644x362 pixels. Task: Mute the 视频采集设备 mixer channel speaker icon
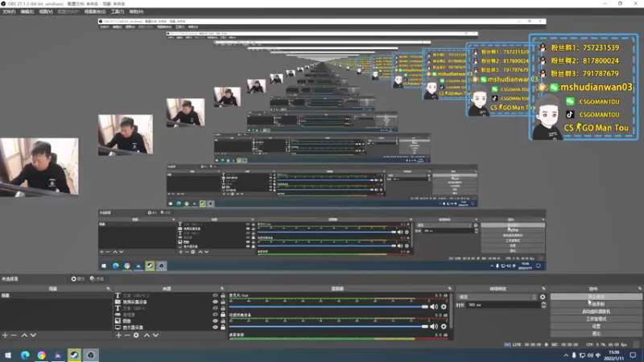(x=434, y=327)
